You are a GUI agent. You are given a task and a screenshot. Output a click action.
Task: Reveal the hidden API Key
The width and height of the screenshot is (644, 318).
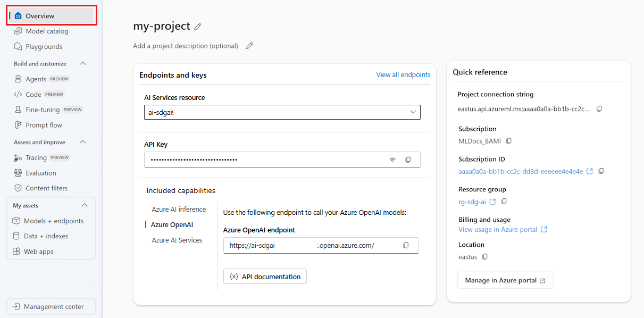coord(392,160)
